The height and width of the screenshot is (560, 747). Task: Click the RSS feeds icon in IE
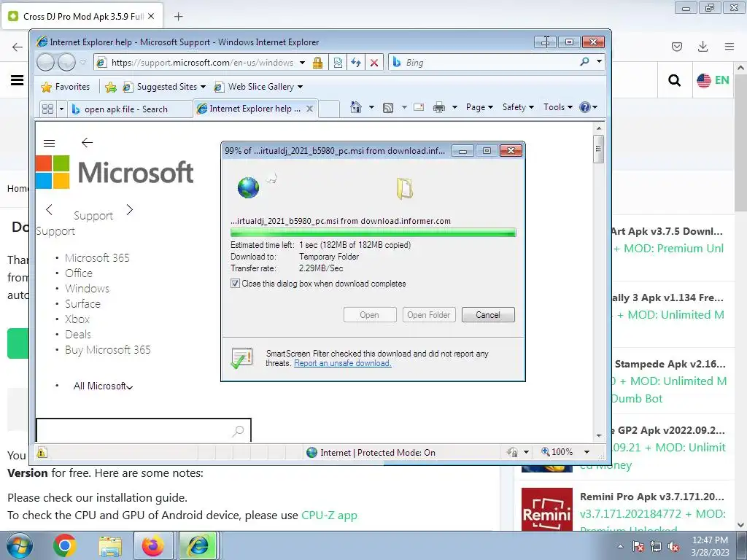[x=388, y=108]
